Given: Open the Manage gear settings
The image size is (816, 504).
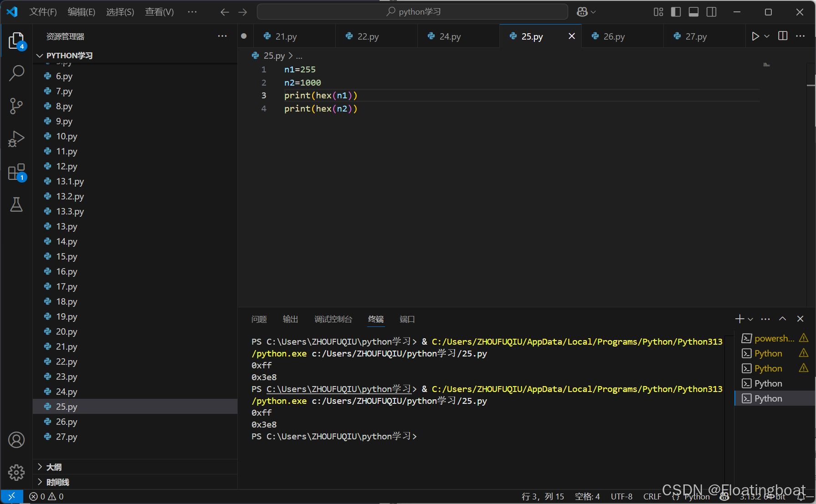Looking at the screenshot, I should click(16, 473).
